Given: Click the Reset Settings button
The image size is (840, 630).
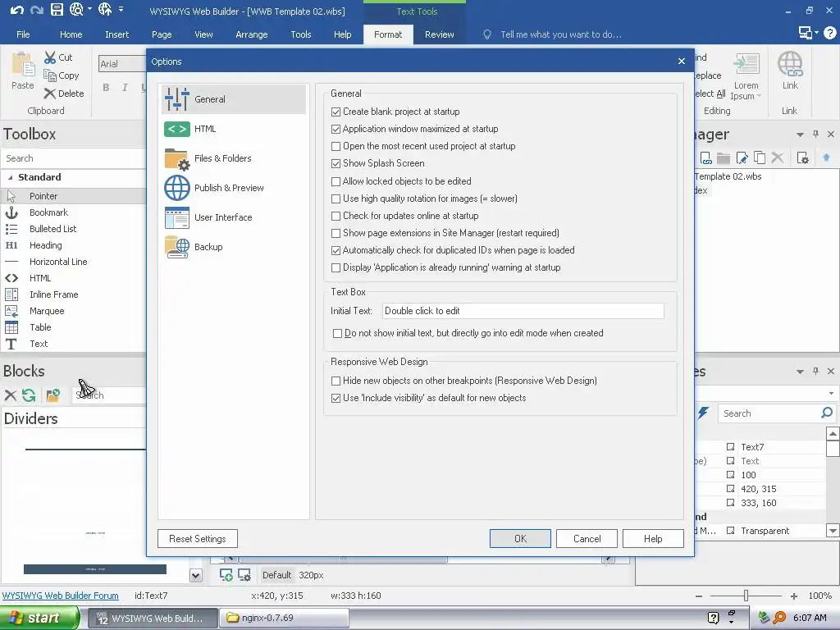Looking at the screenshot, I should point(198,539).
